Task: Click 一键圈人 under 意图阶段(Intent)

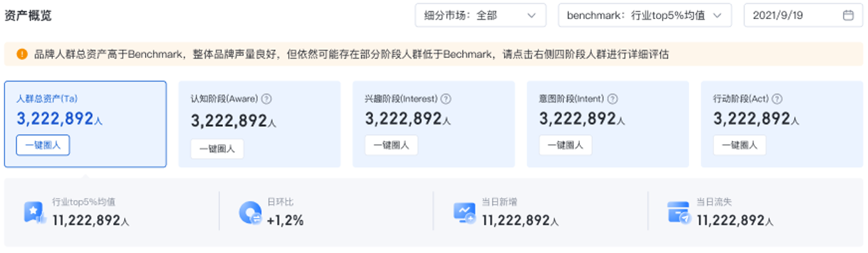Action: (x=566, y=145)
